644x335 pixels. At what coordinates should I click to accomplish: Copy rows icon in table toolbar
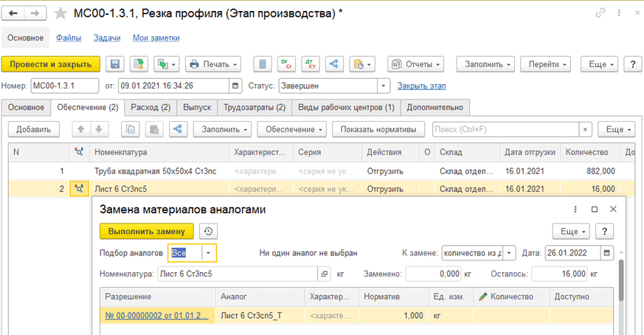(130, 129)
